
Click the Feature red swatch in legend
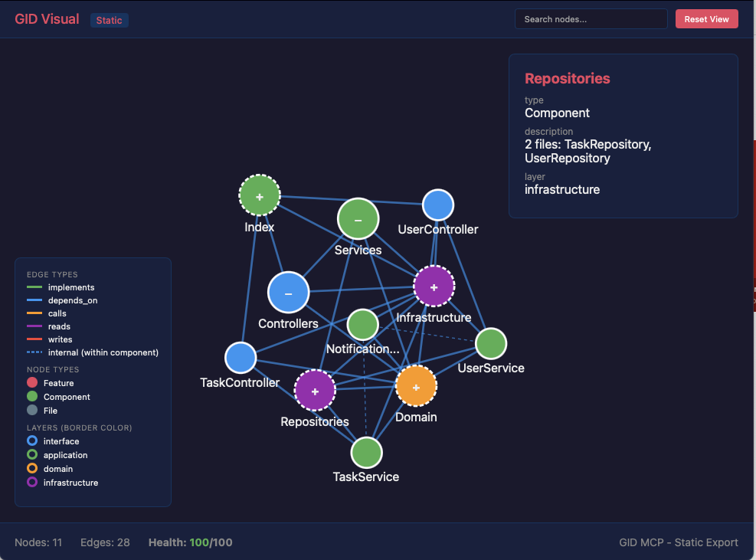coord(32,382)
